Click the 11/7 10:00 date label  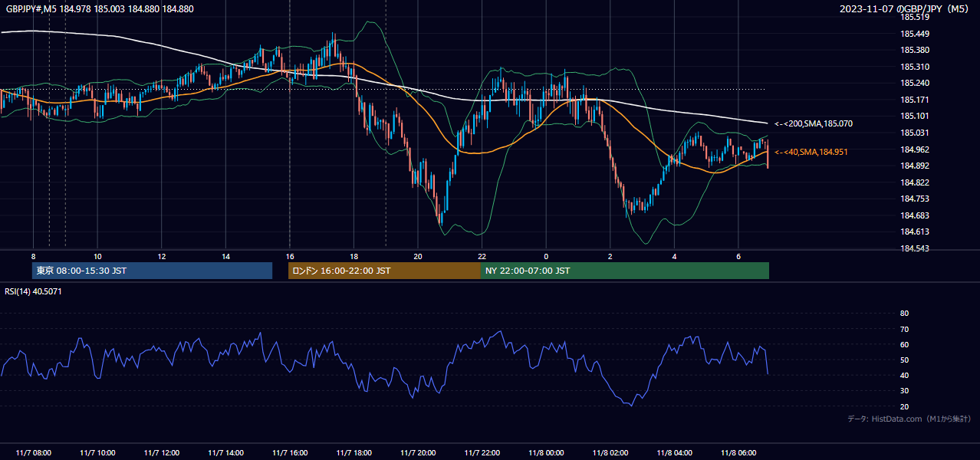(97, 453)
